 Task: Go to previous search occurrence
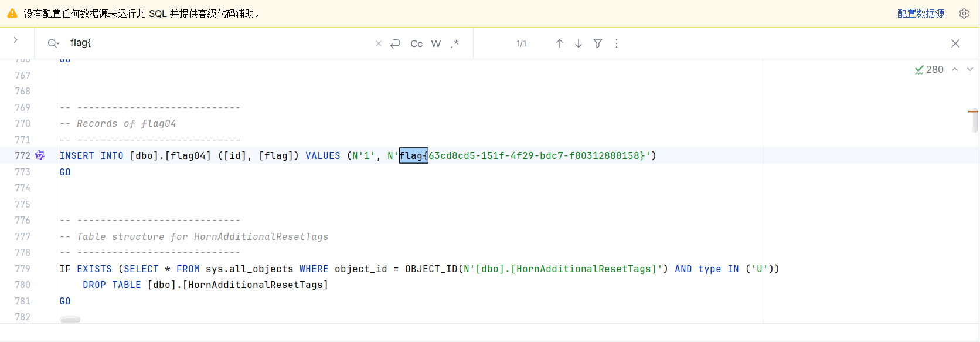[x=559, y=43]
